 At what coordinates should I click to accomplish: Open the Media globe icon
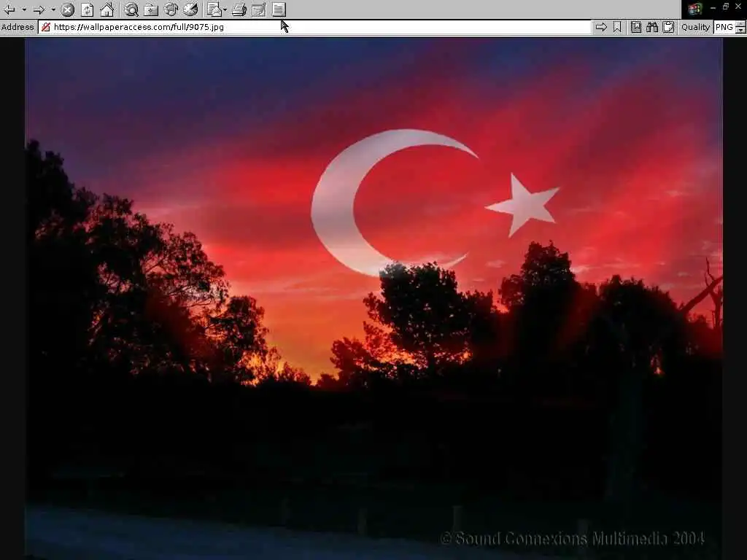tap(171, 9)
